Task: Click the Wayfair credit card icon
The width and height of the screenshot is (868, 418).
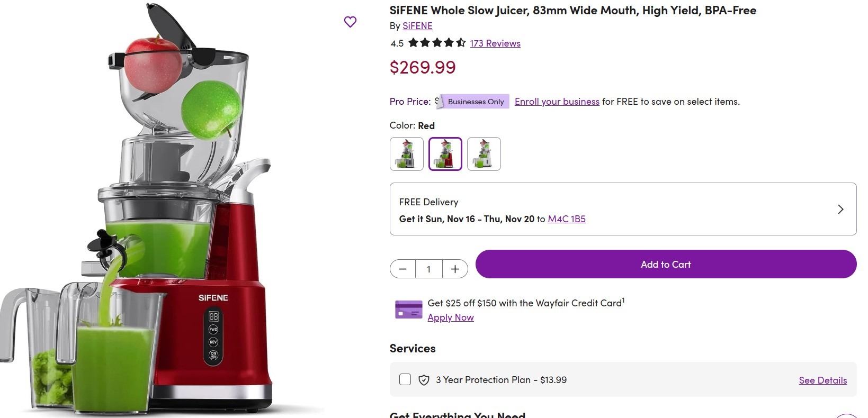Action: tap(408, 310)
